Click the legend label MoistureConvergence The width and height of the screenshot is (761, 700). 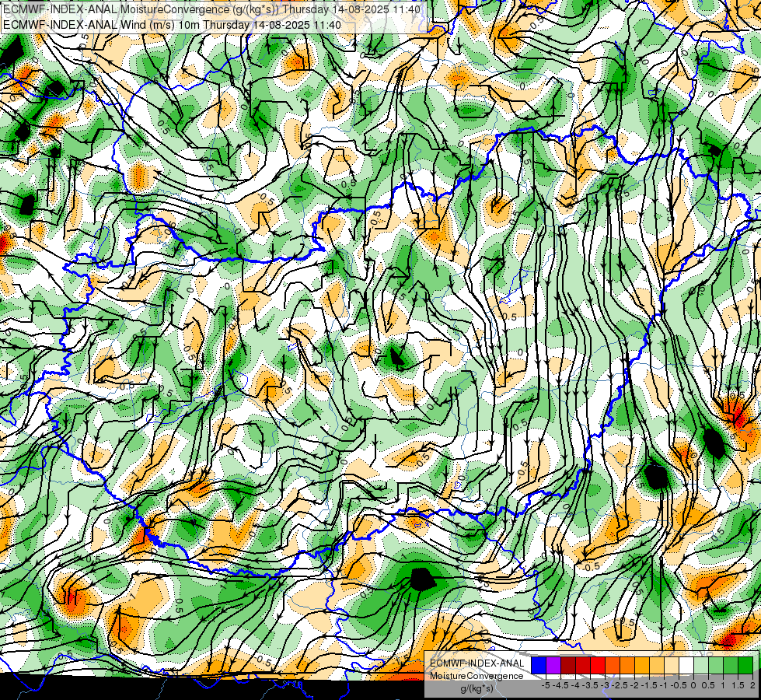click(x=476, y=676)
